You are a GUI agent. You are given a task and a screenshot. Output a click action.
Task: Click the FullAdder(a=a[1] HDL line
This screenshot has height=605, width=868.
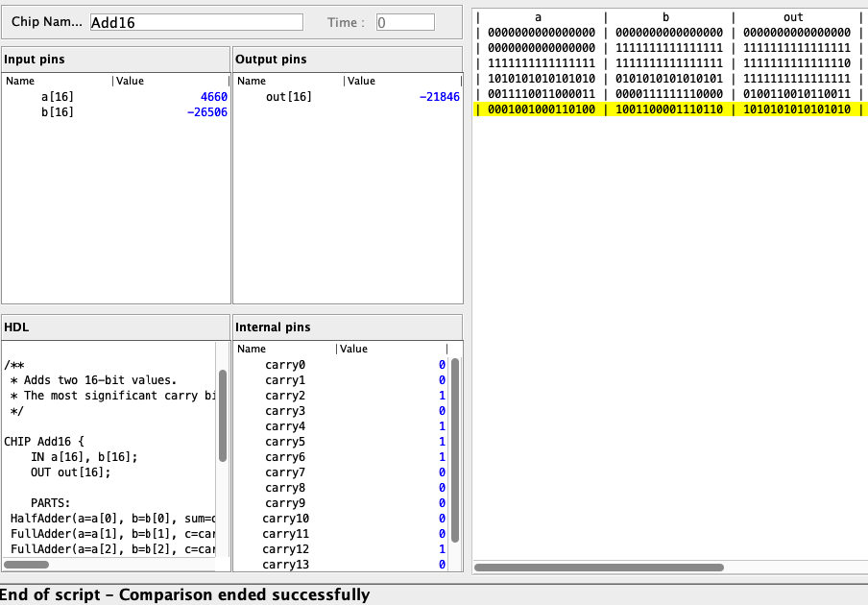[x=112, y=534]
